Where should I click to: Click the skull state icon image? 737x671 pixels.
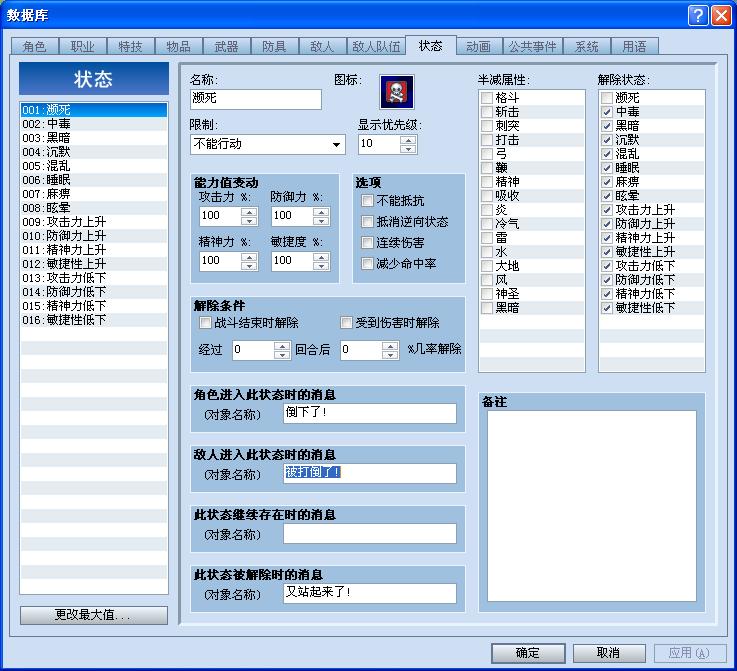(397, 92)
